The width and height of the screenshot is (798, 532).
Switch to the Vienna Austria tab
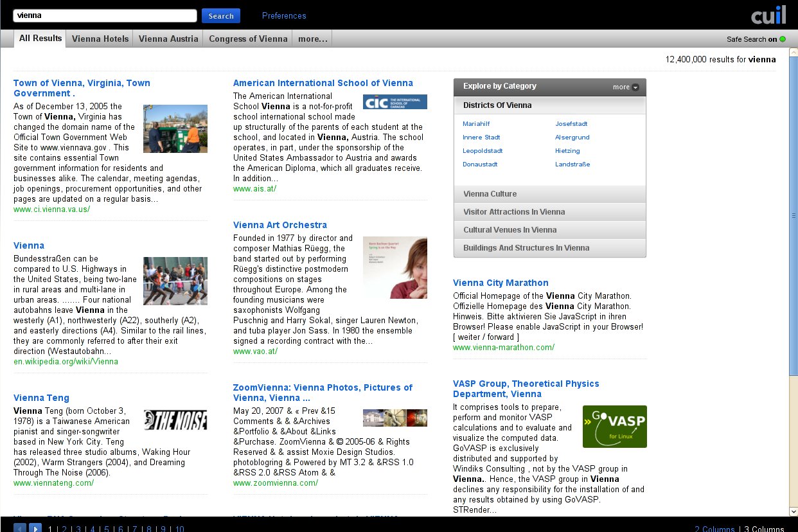pos(168,39)
